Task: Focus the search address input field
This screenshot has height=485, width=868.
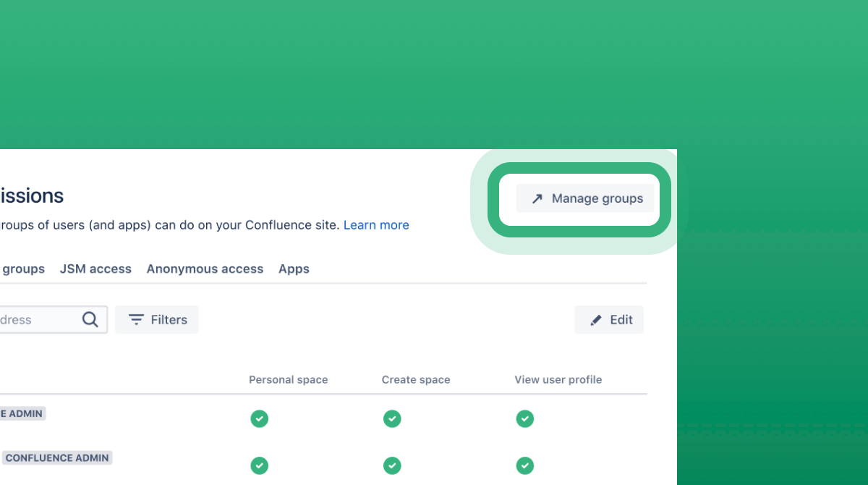Action: [54, 319]
